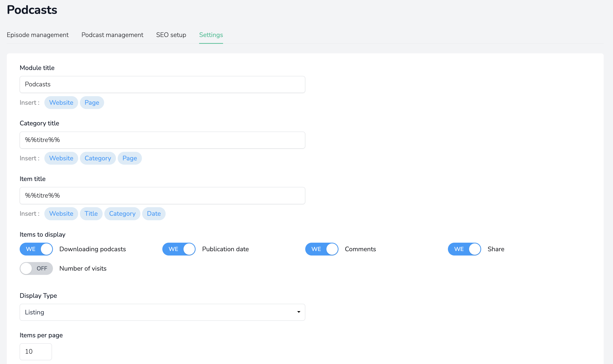The image size is (613, 364).
Task: Click the Publication date label text
Action: pyautogui.click(x=225, y=249)
